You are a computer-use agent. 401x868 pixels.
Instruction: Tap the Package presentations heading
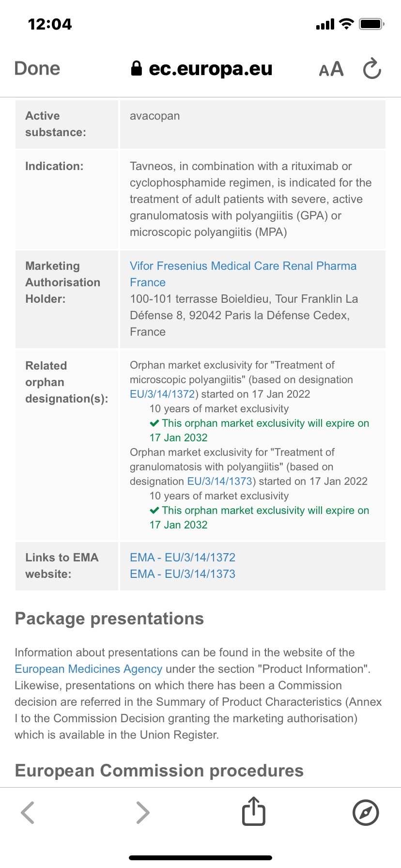pyautogui.click(x=109, y=619)
